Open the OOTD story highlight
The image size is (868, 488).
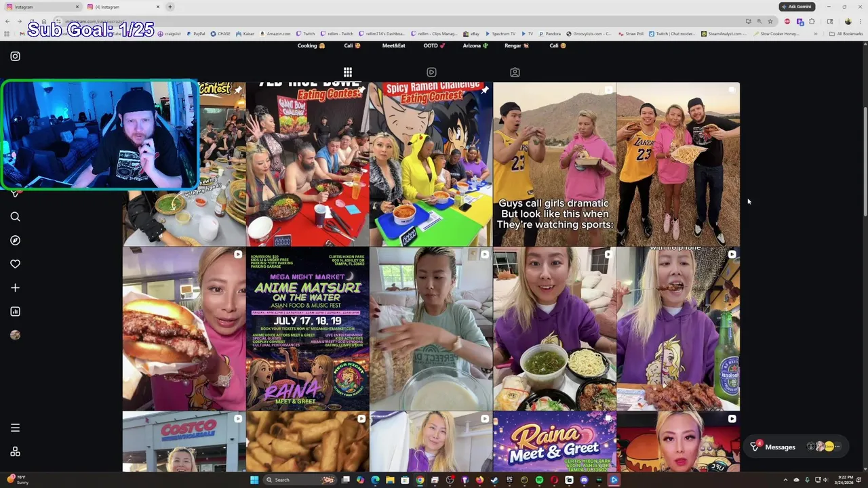click(434, 45)
